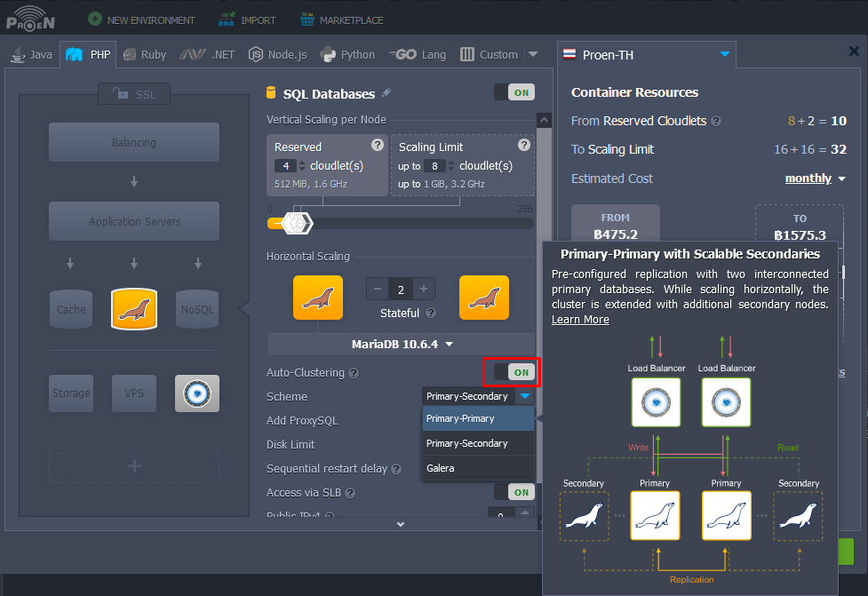Switch to the Java tab

click(32, 54)
